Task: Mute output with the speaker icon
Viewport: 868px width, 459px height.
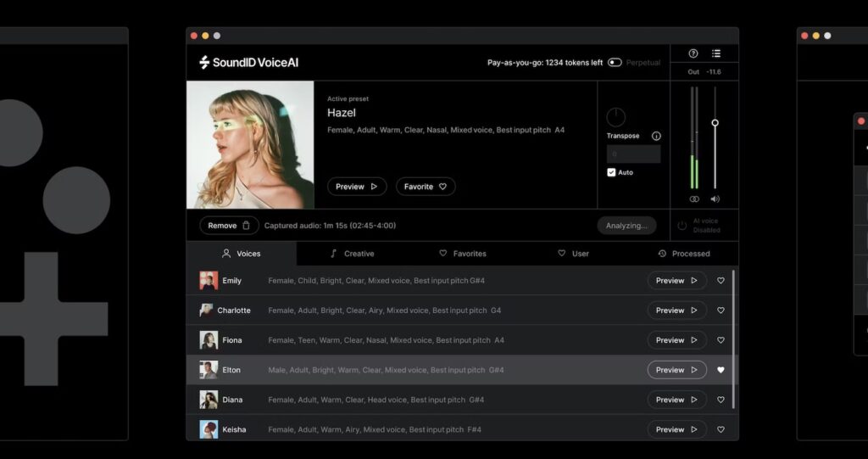Action: 715,199
